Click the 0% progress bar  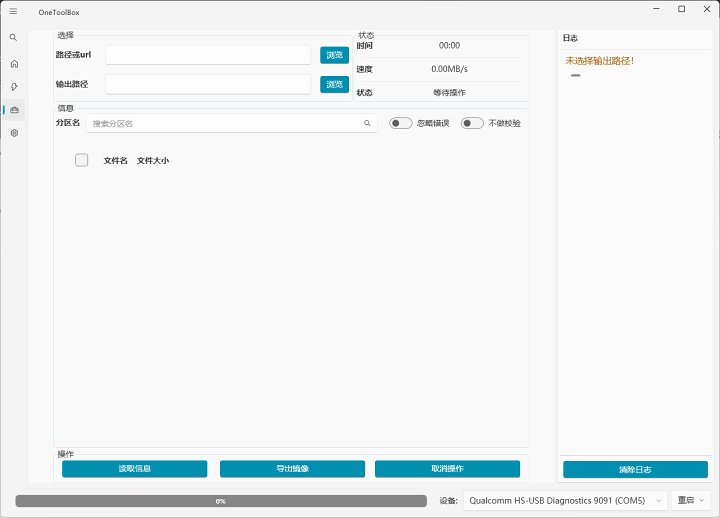click(220, 500)
